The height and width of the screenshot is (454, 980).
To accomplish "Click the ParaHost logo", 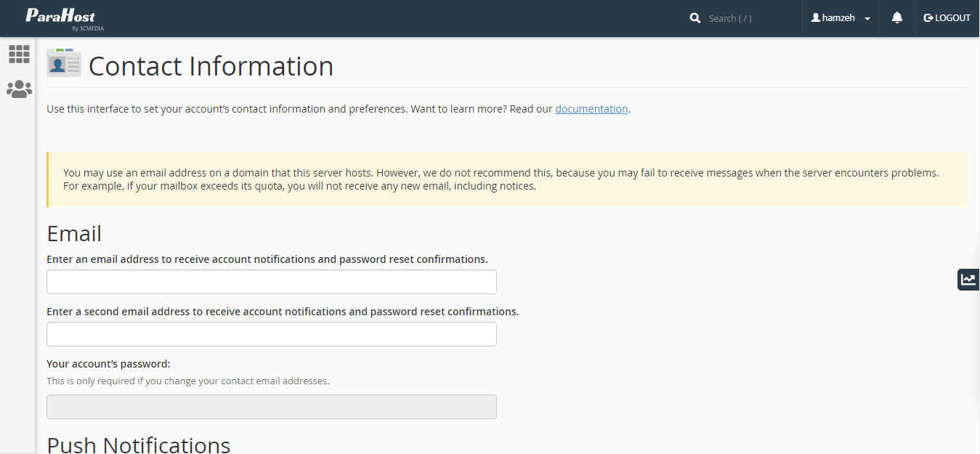I will [61, 17].
